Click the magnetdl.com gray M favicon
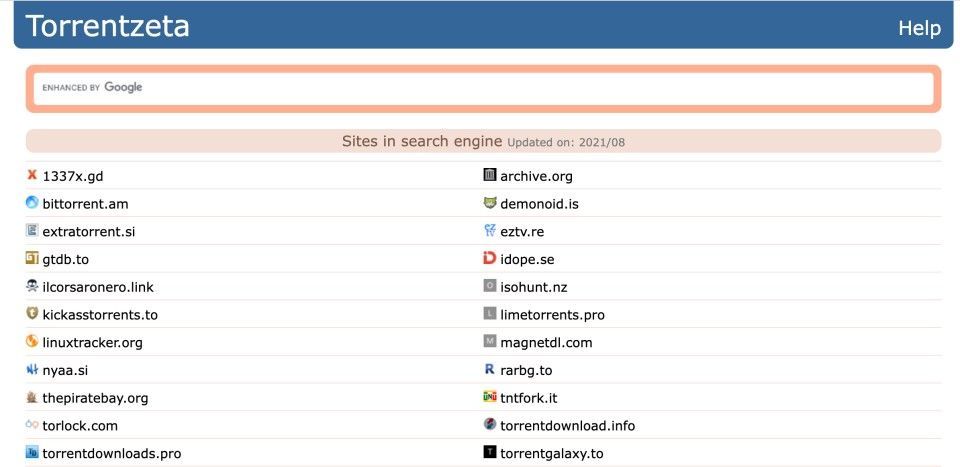 pyautogui.click(x=489, y=342)
